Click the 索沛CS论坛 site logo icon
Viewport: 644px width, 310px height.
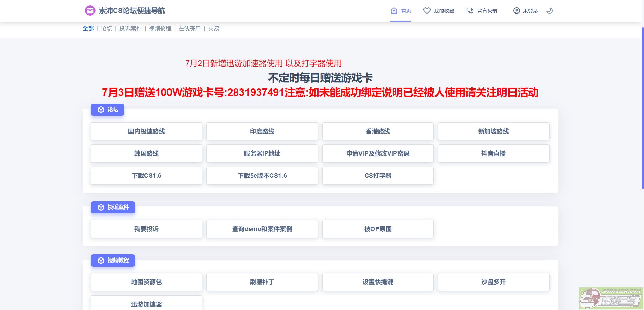90,11
